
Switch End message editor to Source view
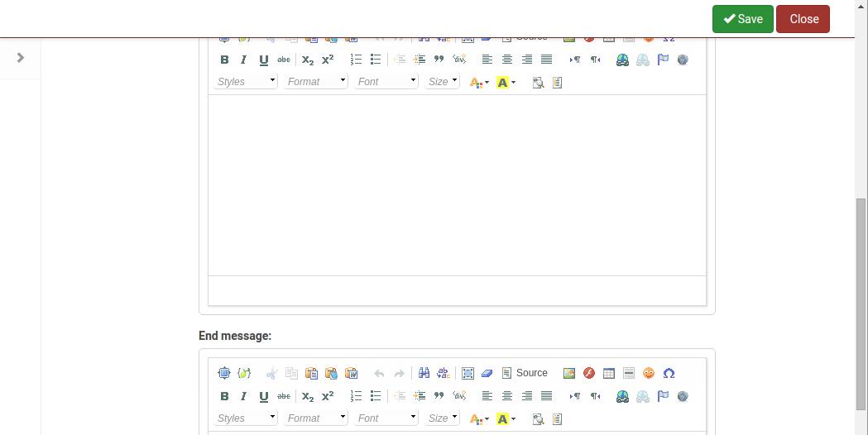click(525, 373)
